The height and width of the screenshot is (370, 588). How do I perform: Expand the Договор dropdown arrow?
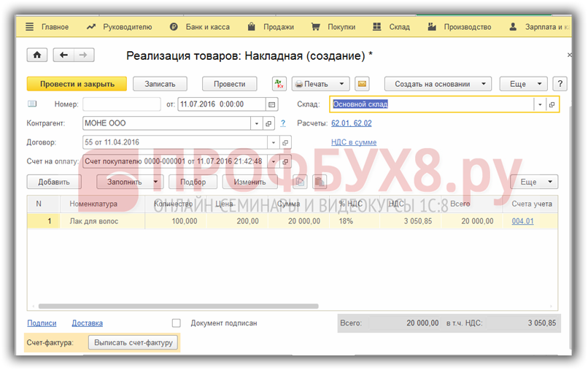pos(274,142)
